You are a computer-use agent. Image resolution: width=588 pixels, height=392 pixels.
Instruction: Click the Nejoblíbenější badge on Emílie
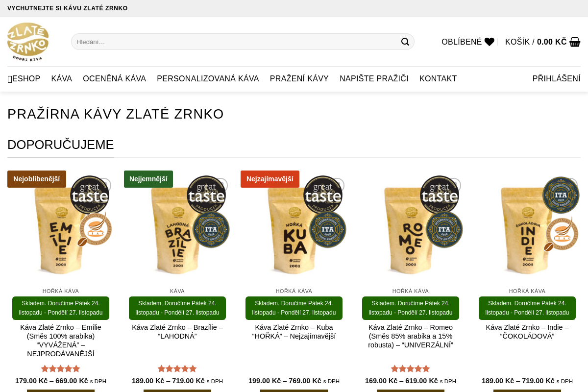click(37, 179)
